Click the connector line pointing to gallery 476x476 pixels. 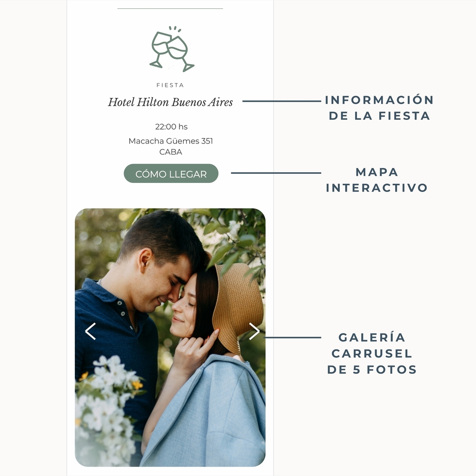[292, 337]
